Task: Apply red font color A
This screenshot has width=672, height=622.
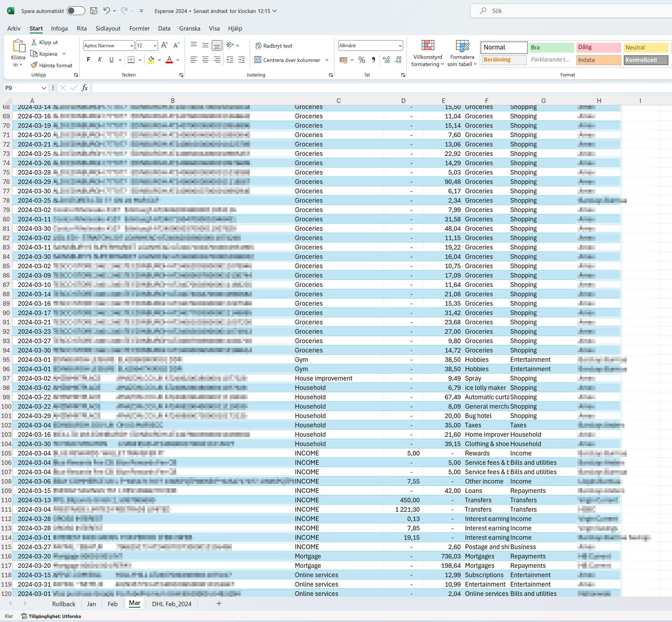Action: (x=169, y=60)
